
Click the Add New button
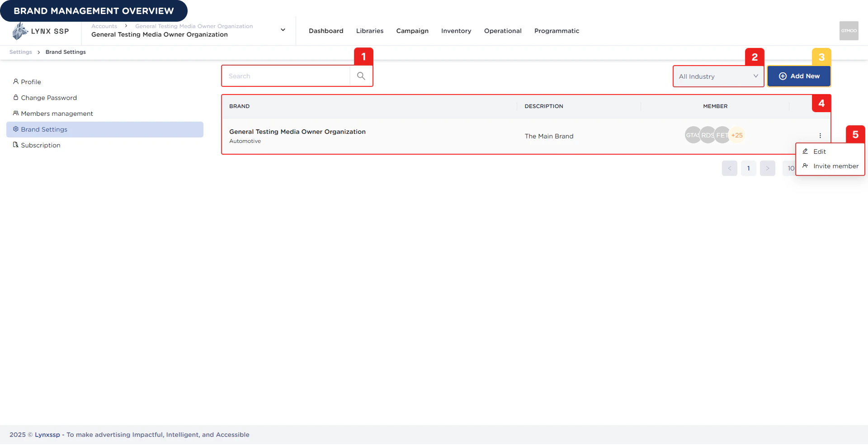(799, 76)
